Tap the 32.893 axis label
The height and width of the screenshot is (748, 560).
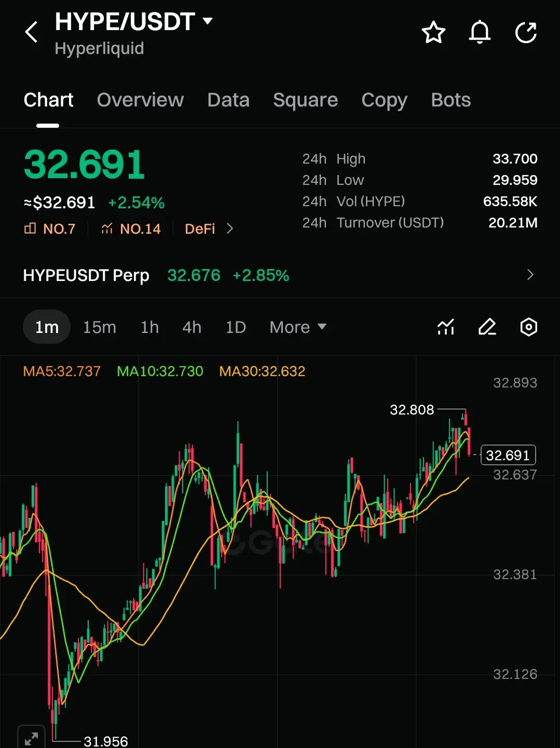pyautogui.click(x=515, y=383)
